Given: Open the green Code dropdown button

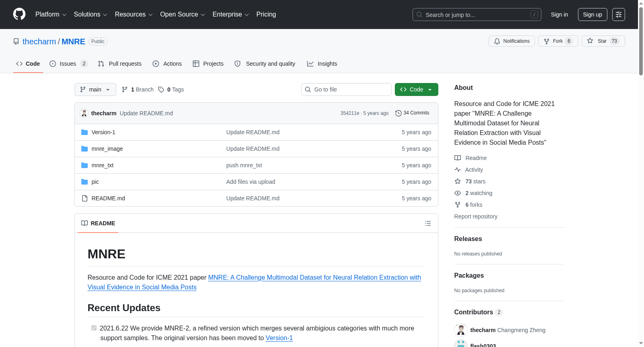Looking at the screenshot, I should (417, 89).
